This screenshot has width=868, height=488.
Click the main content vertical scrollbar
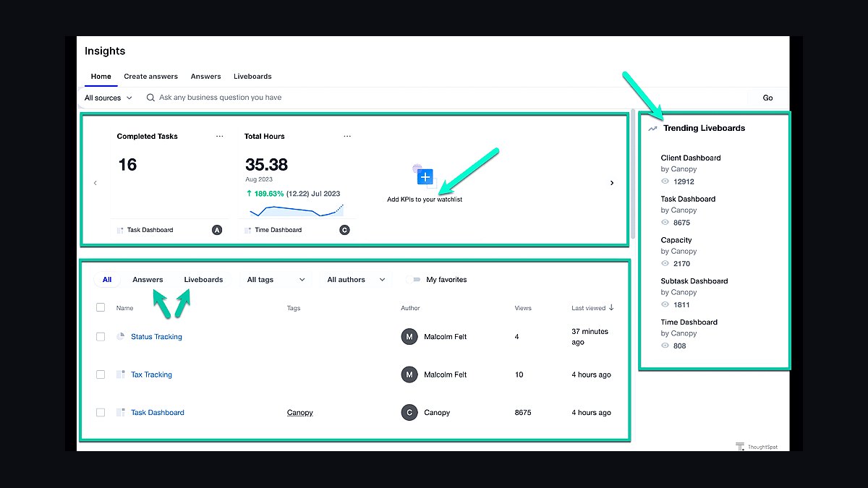[x=634, y=175]
